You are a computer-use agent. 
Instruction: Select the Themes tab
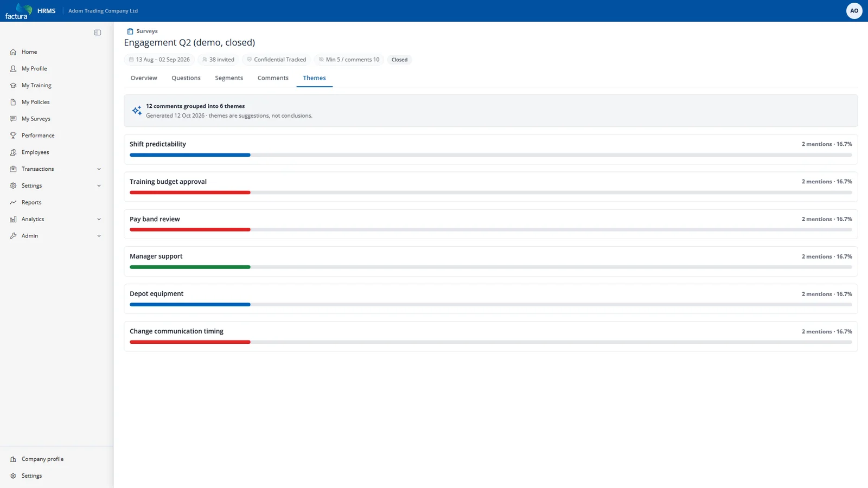(x=315, y=78)
